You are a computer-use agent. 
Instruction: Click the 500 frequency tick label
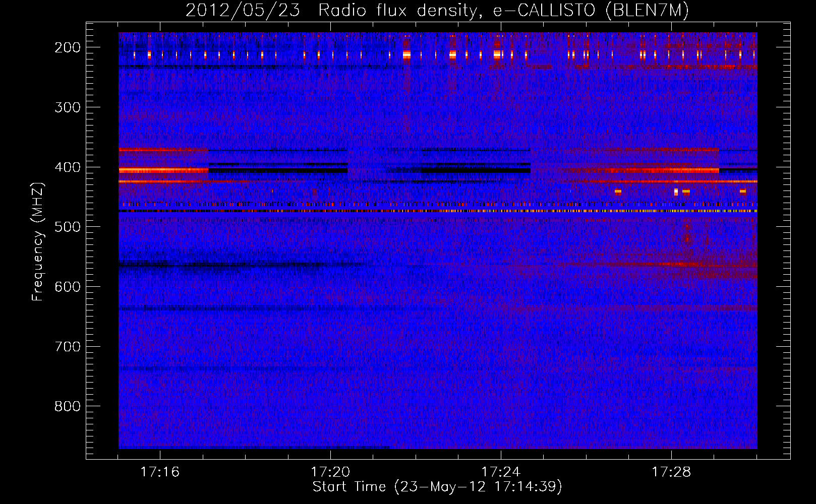pos(68,227)
